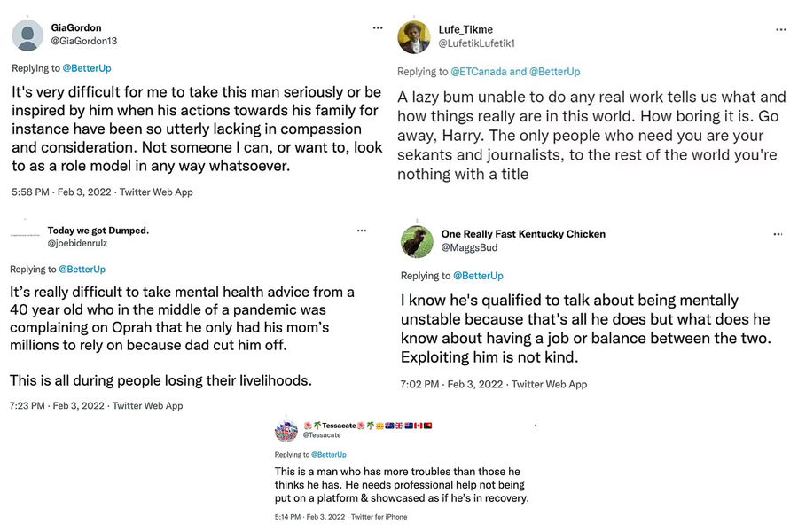
Task: Click "Today we got Dumped." display name
Action: coord(98,231)
